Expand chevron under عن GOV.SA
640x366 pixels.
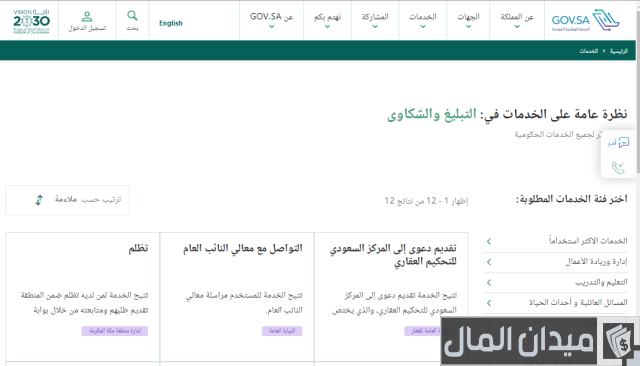[x=271, y=27]
